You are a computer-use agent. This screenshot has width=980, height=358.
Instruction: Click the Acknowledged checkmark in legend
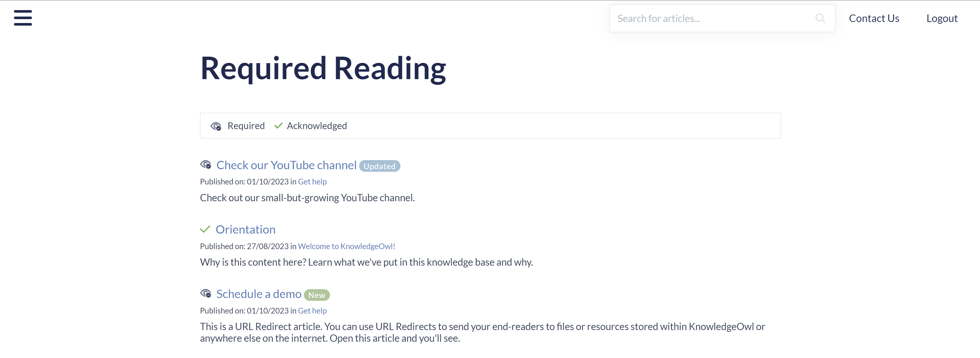(278, 126)
